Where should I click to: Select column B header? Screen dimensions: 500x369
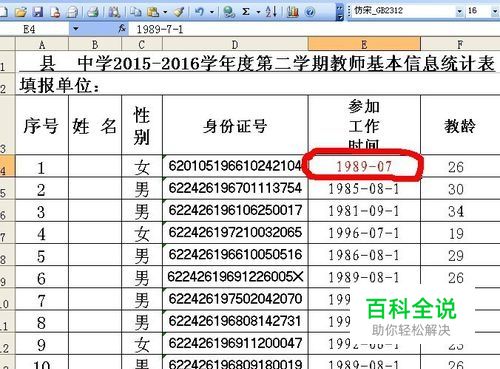[95, 44]
